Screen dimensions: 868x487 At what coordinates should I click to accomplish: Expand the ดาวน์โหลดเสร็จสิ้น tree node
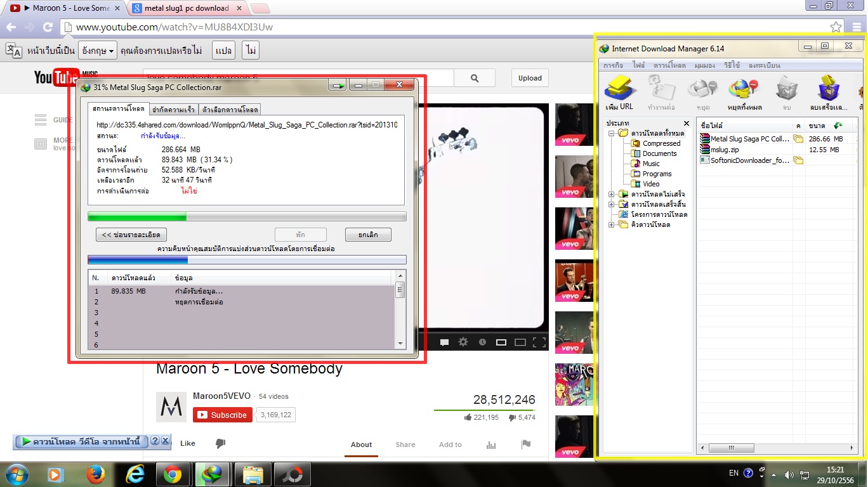tap(612, 204)
